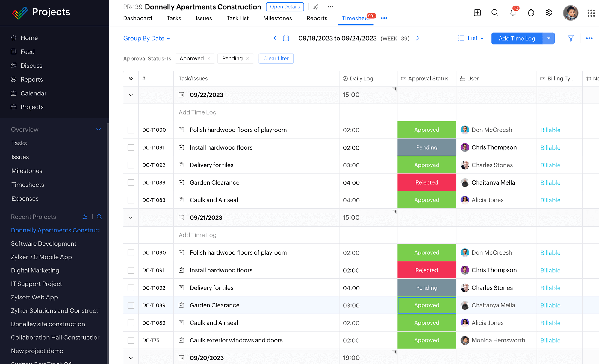The width and height of the screenshot is (599, 364).
Task: Expand the Group By Date dropdown
Action: point(147,39)
